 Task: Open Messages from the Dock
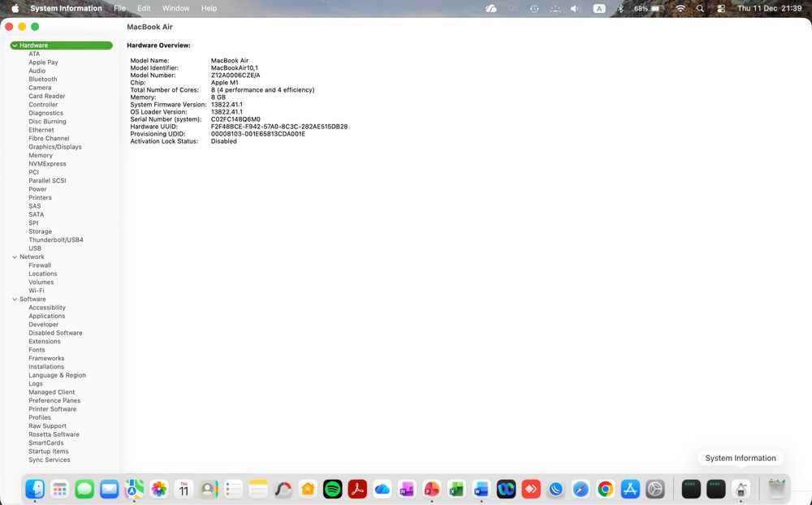coord(84,489)
